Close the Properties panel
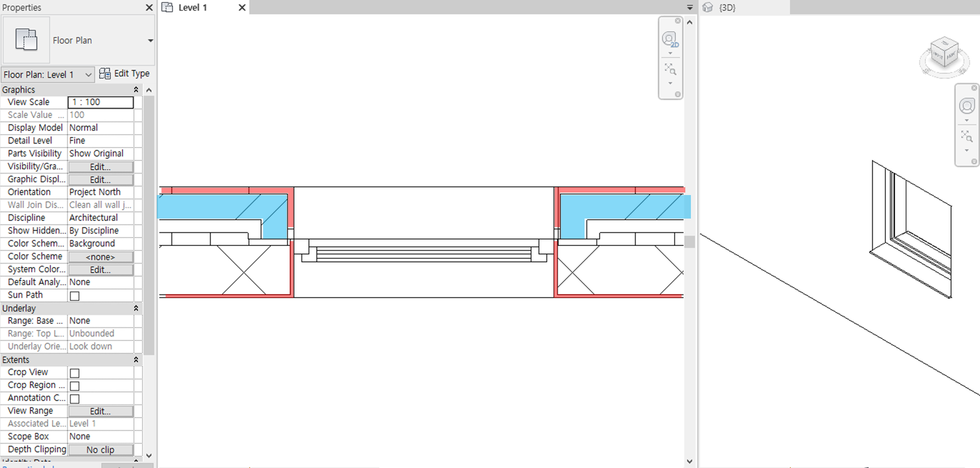This screenshot has width=980, height=468. (x=149, y=7)
